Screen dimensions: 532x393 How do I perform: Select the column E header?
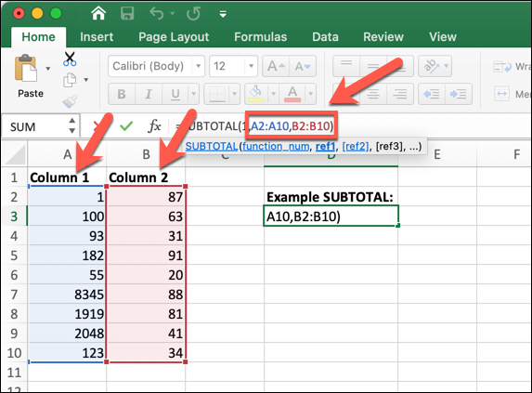point(437,155)
